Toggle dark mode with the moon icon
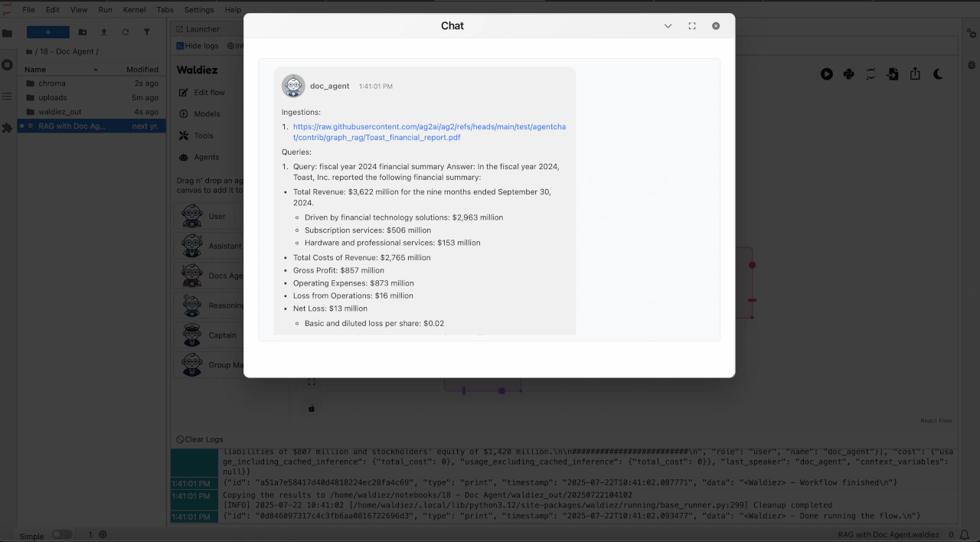This screenshot has width=980, height=542. [x=938, y=74]
